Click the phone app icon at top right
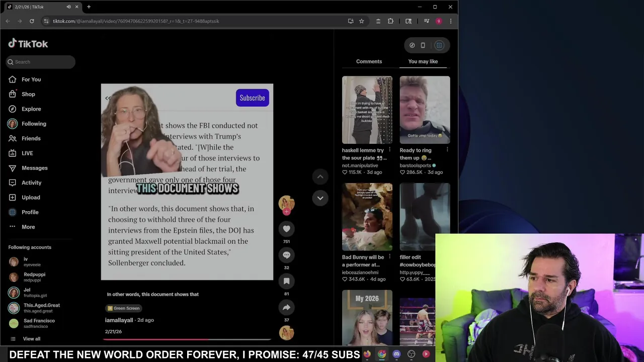Viewport: 644px width, 362px height. 423,45
